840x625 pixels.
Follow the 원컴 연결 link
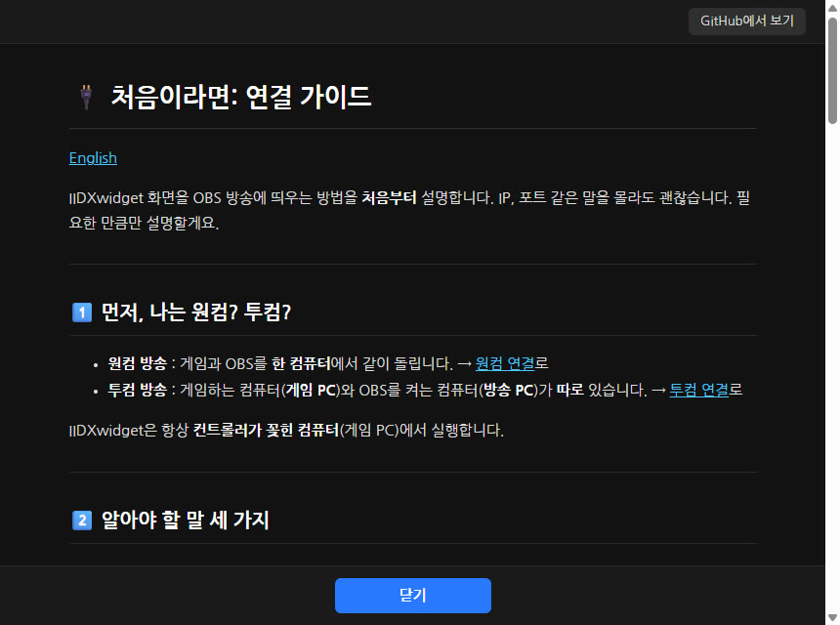pyautogui.click(x=505, y=363)
